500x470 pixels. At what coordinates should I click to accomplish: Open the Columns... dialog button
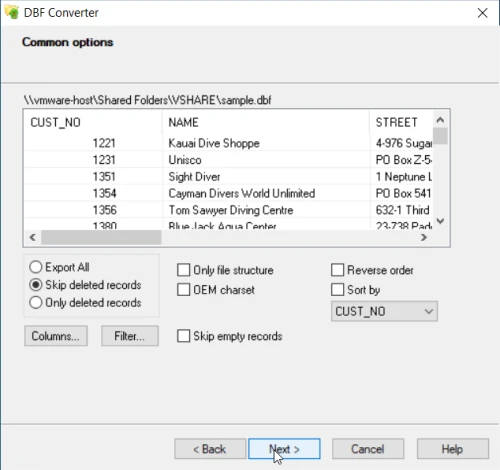(x=56, y=336)
